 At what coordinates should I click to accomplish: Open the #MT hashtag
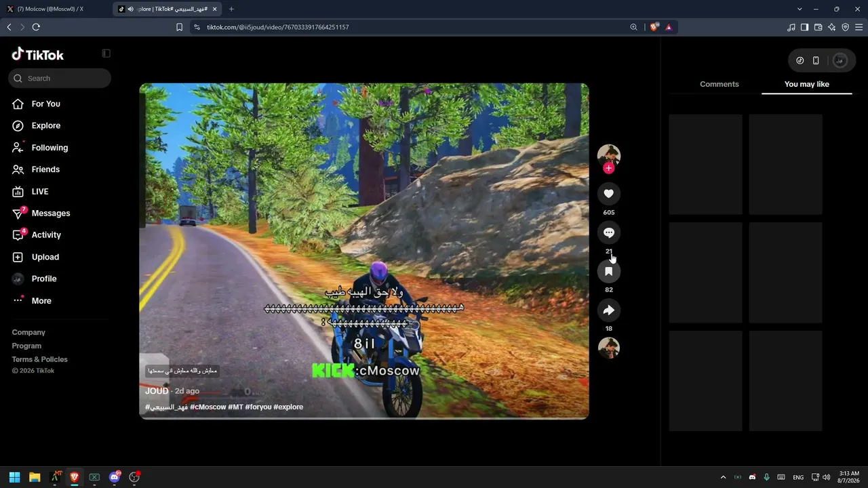coord(235,407)
